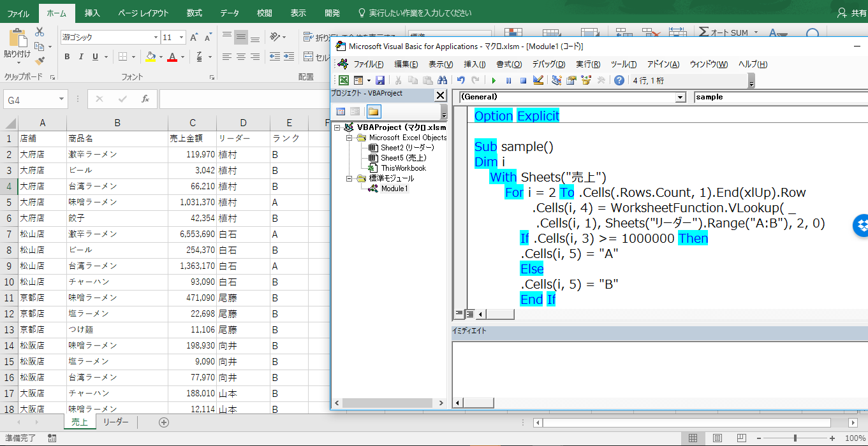Click the Break (pause) icon in VBA toolbar
Viewport: 868px width, 446px height.
tap(508, 80)
